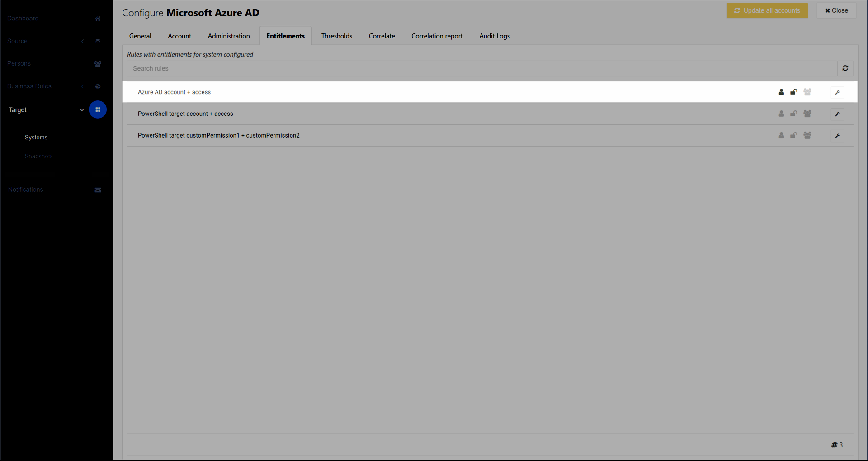Open Snapshots under Target
This screenshot has height=461, width=868.
(39, 157)
